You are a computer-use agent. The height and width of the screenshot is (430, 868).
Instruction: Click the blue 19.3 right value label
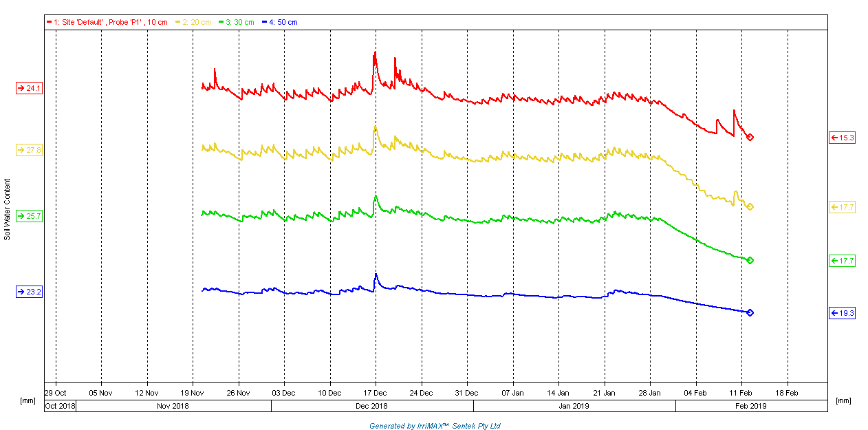pos(843,313)
